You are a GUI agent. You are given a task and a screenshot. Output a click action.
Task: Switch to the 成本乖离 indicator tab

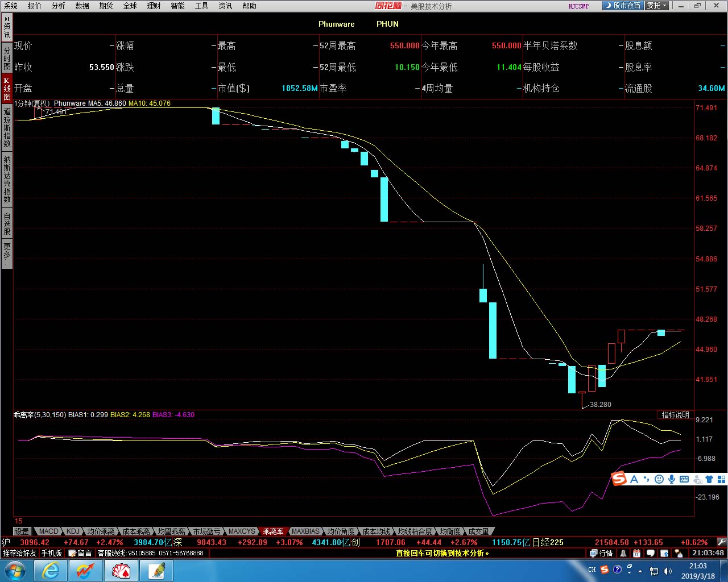136,531
